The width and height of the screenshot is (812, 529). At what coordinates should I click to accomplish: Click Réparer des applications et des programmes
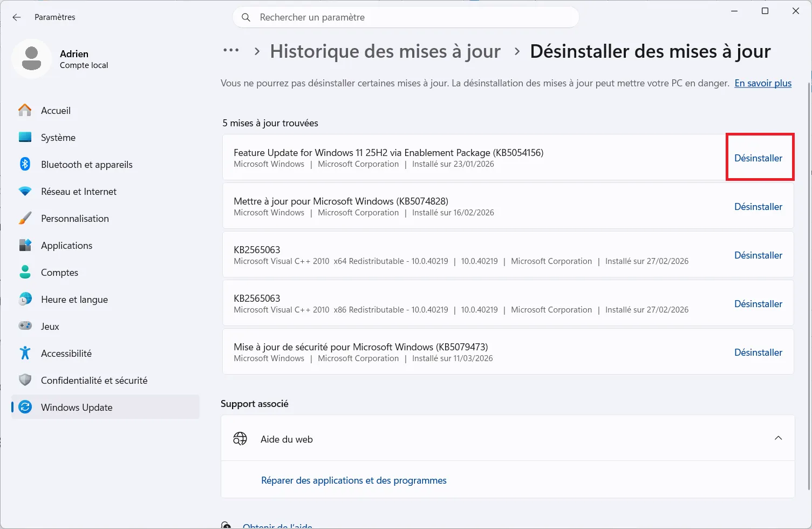353,480
